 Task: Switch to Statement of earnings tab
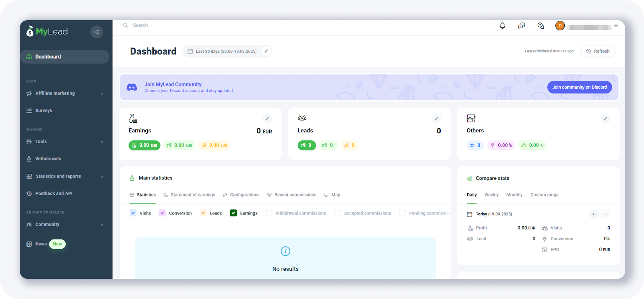coord(192,195)
